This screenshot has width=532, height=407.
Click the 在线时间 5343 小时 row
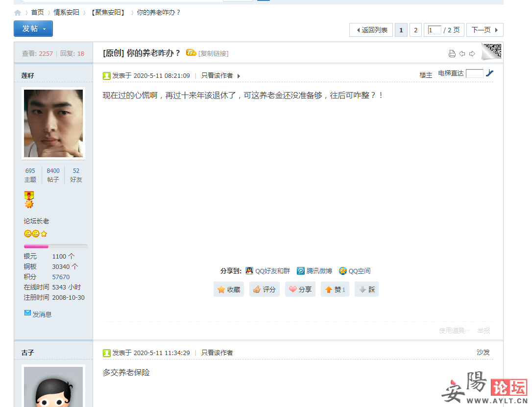52,287
